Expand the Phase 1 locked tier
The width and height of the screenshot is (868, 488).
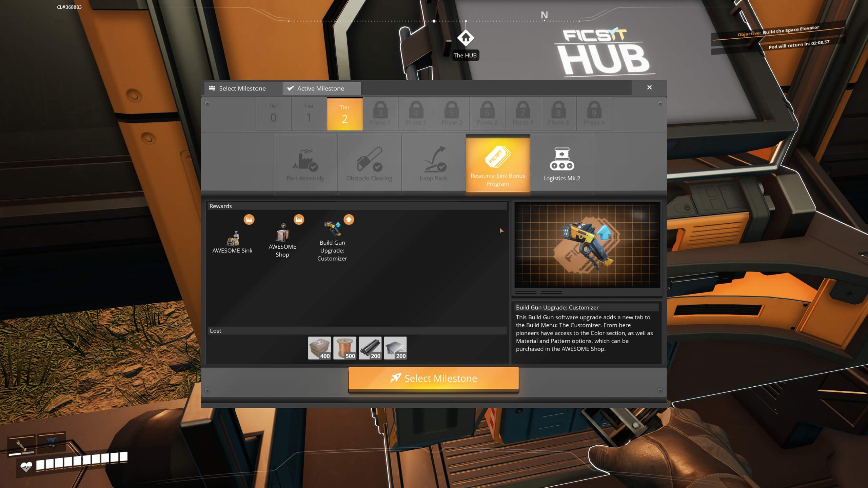[x=380, y=113]
